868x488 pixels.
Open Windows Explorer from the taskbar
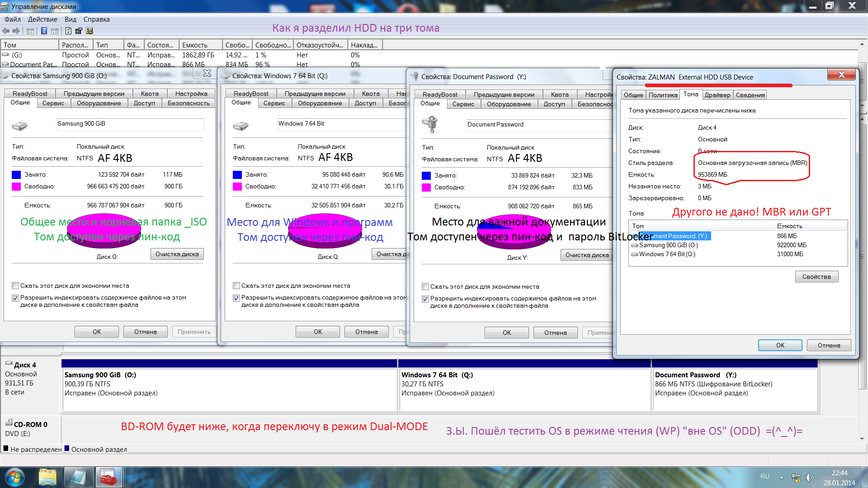point(47,477)
